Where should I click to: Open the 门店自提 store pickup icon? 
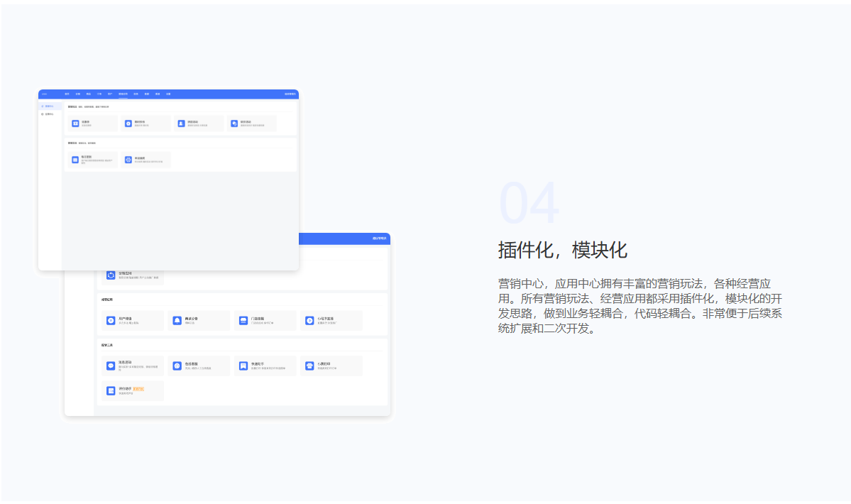pyautogui.click(x=243, y=321)
